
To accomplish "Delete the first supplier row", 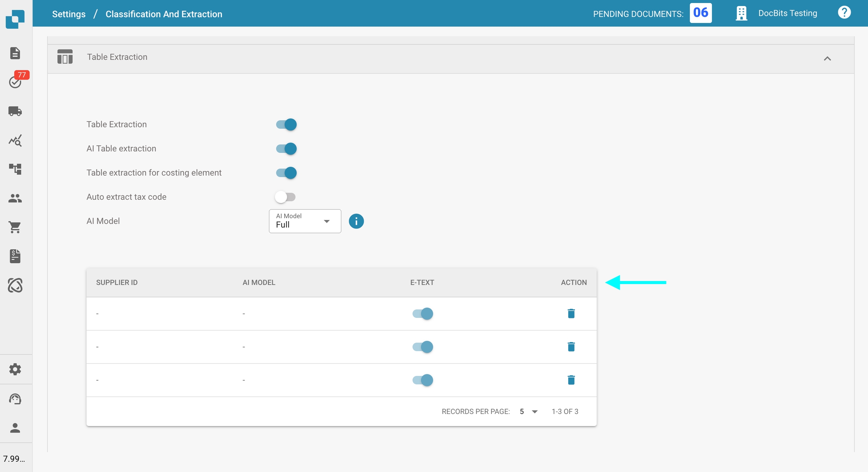I will coord(571,313).
